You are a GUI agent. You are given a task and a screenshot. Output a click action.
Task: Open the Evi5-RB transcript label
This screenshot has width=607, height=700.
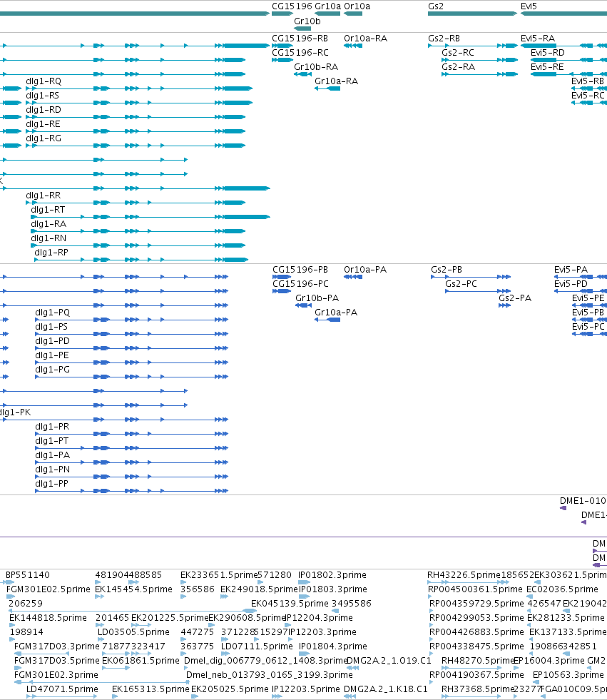tap(587, 81)
